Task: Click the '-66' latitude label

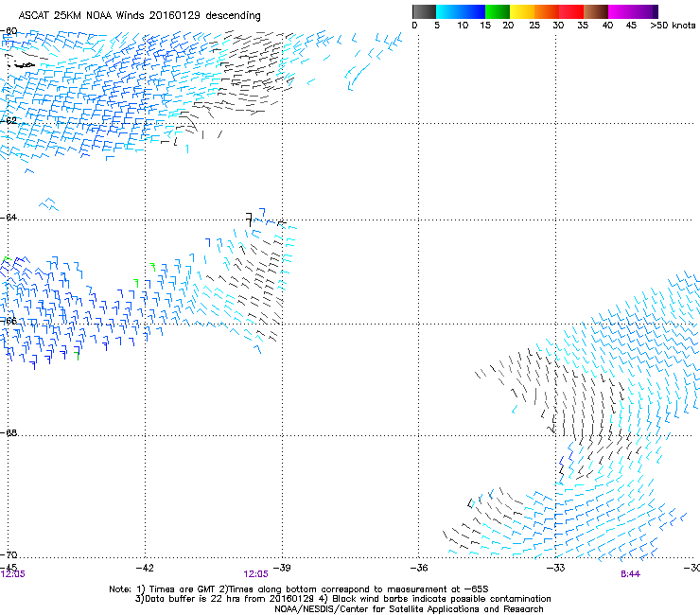Action: tap(9, 321)
